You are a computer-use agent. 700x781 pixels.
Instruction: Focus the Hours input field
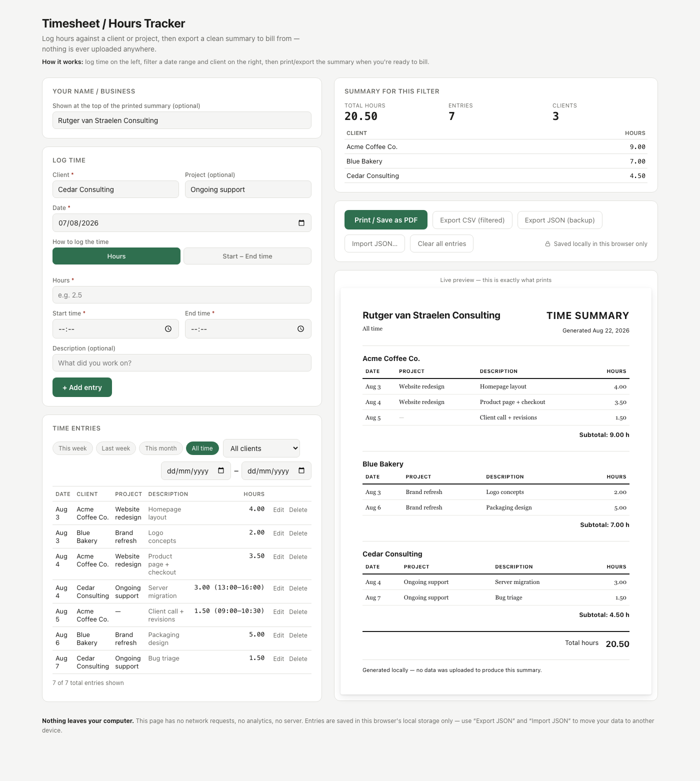182,295
